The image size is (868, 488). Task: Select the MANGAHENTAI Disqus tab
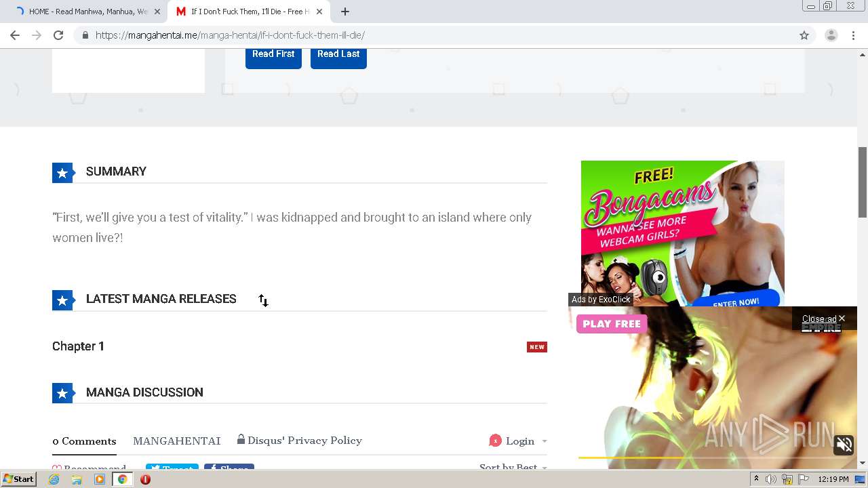[176, 441]
